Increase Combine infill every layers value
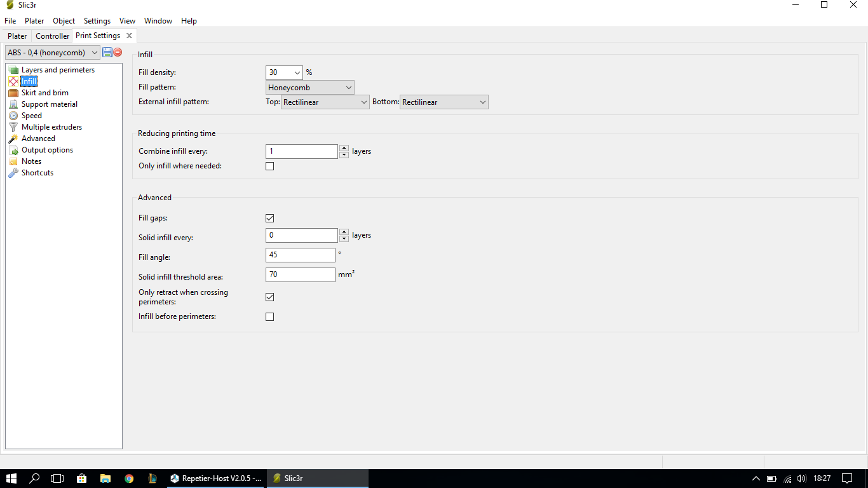The image size is (868, 488). tap(344, 148)
